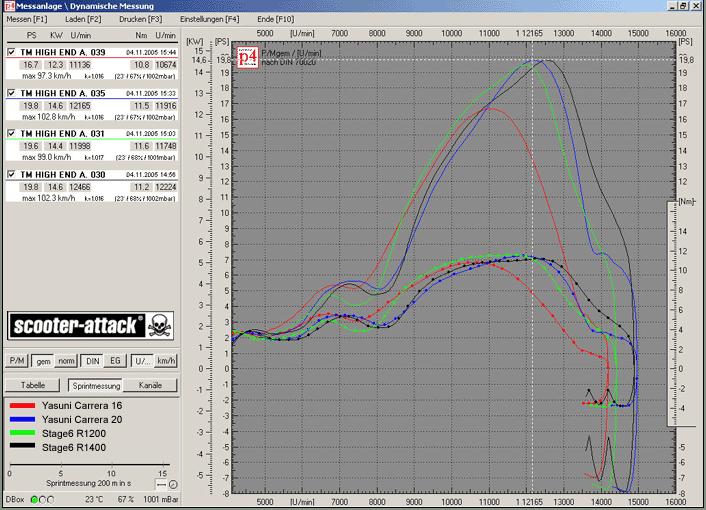Disable the TM HIGH END A. 030 measurement

pyautogui.click(x=11, y=174)
